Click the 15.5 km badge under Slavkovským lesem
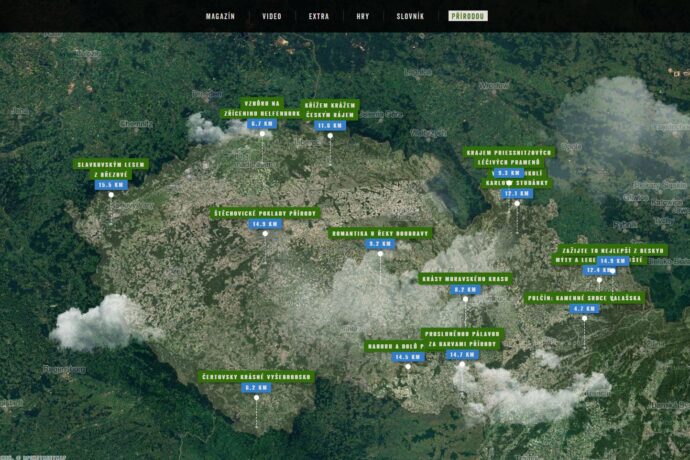This screenshot has width=690, height=460. tap(111, 185)
